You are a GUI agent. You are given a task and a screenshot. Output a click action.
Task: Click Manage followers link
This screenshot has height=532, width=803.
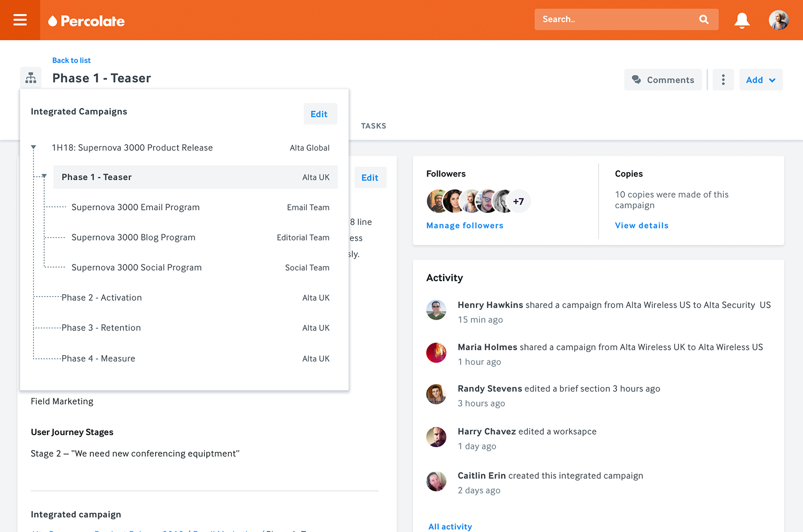point(465,225)
